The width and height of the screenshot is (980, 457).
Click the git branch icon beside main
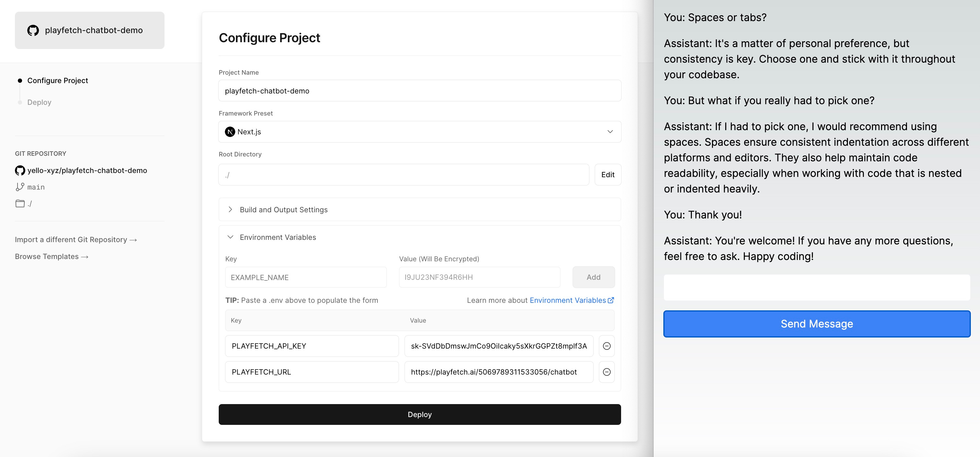pyautogui.click(x=20, y=187)
